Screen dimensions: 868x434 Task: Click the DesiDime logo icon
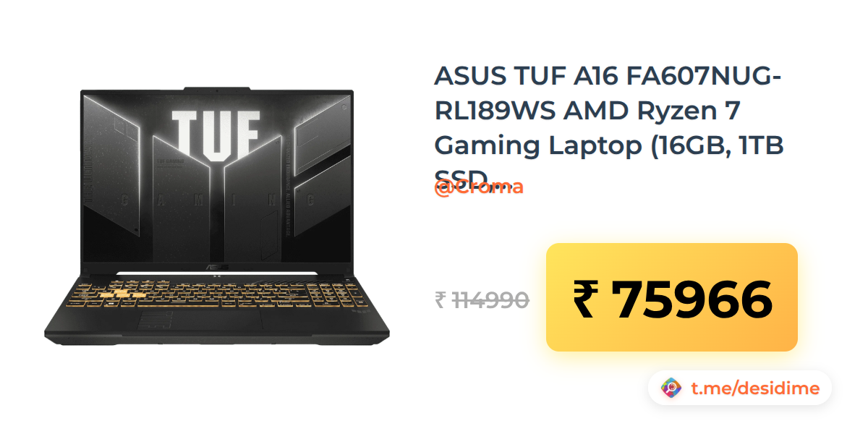[672, 388]
